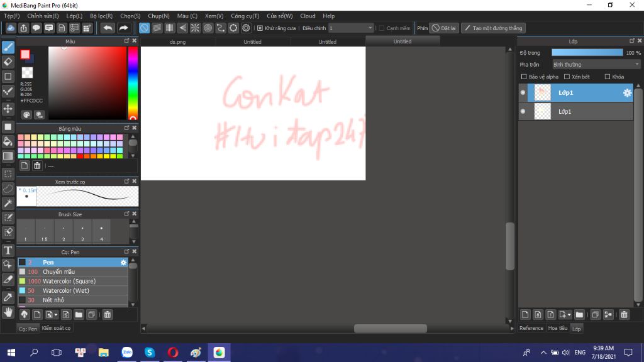The image size is (644, 362).
Task: Enable radial snap guide
Action: (x=195, y=28)
